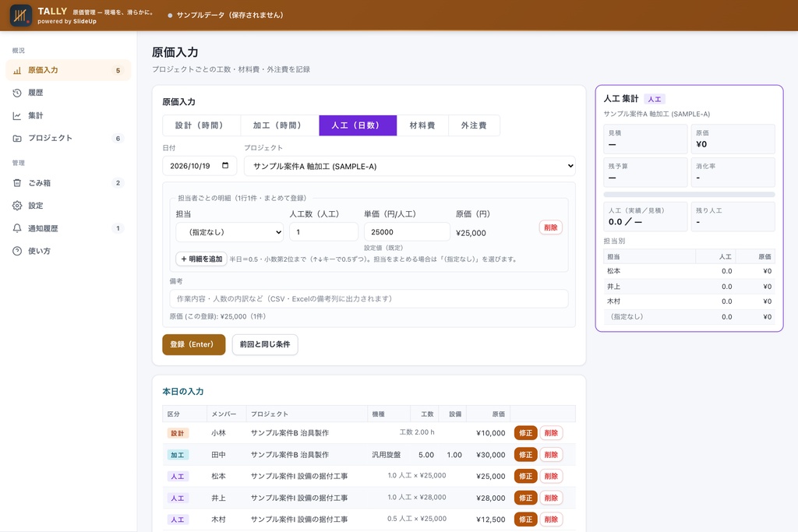The image size is (798, 532).
Task: Click the 集計 line chart icon
Action: click(x=17, y=115)
